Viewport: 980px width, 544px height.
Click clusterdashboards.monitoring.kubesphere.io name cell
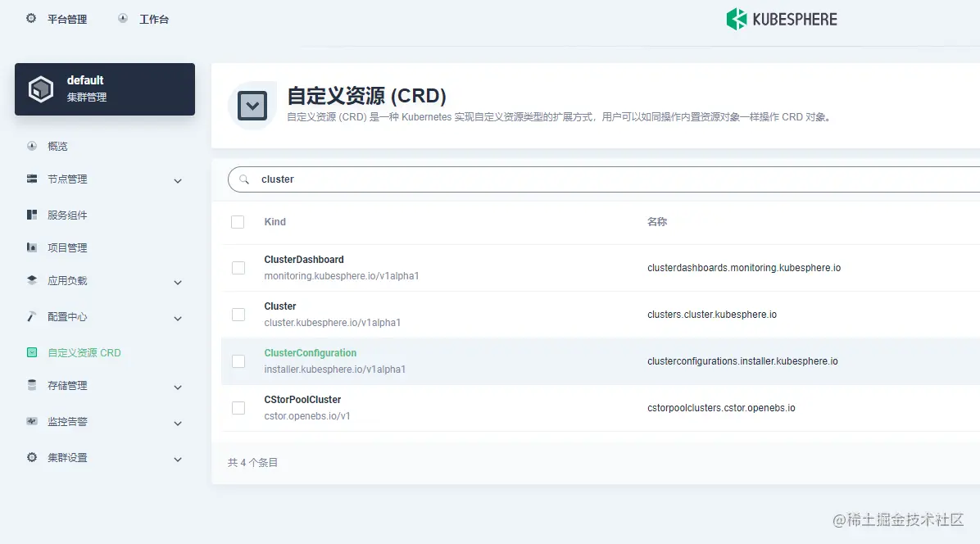744,268
